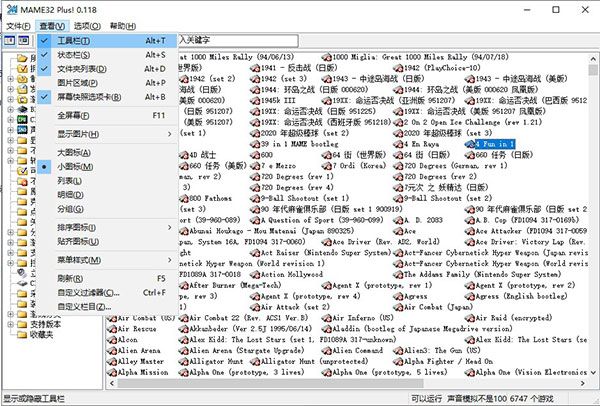
Task: Open the 显示图片(H) submenu
Action: [x=108, y=134]
